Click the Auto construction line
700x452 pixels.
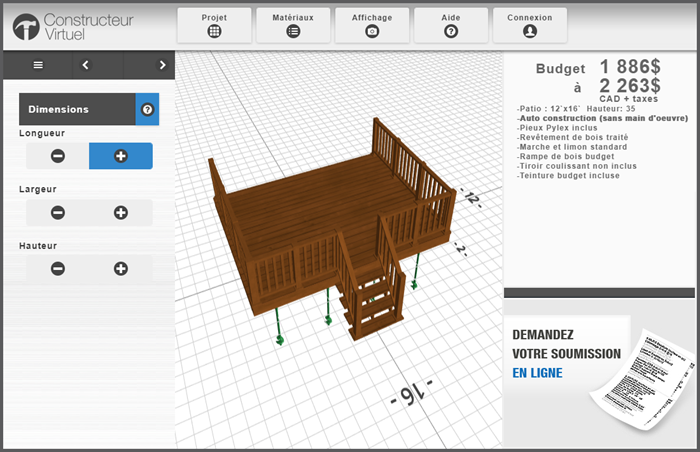603,118
